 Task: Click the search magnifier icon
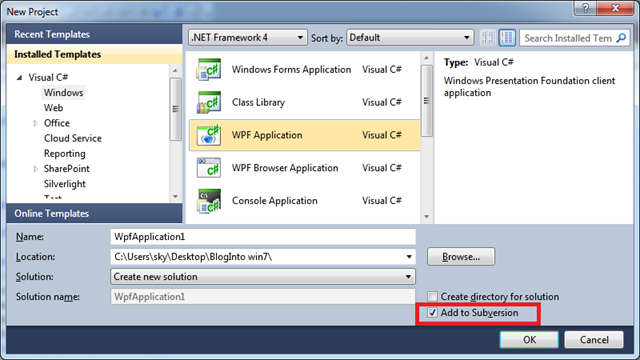(621, 38)
